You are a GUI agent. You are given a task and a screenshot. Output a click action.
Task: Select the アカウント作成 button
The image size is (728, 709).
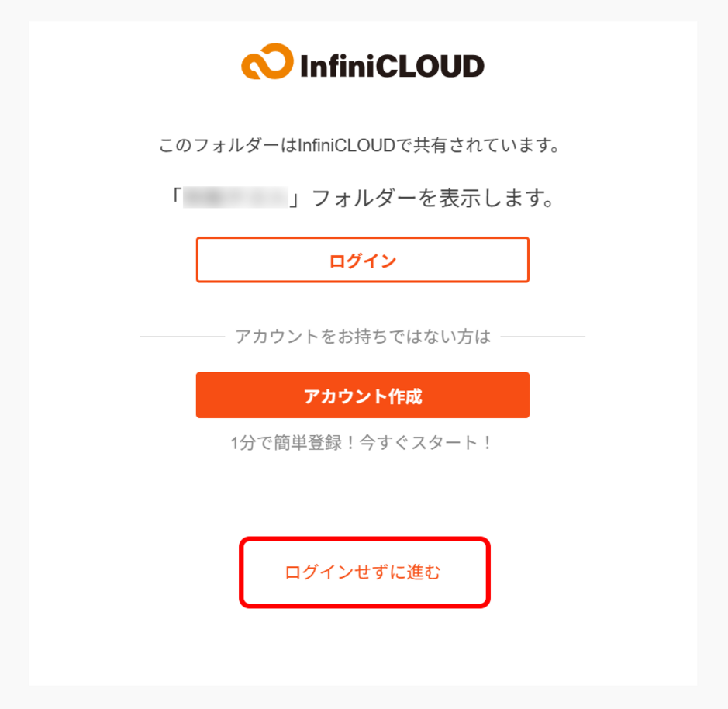click(x=362, y=395)
